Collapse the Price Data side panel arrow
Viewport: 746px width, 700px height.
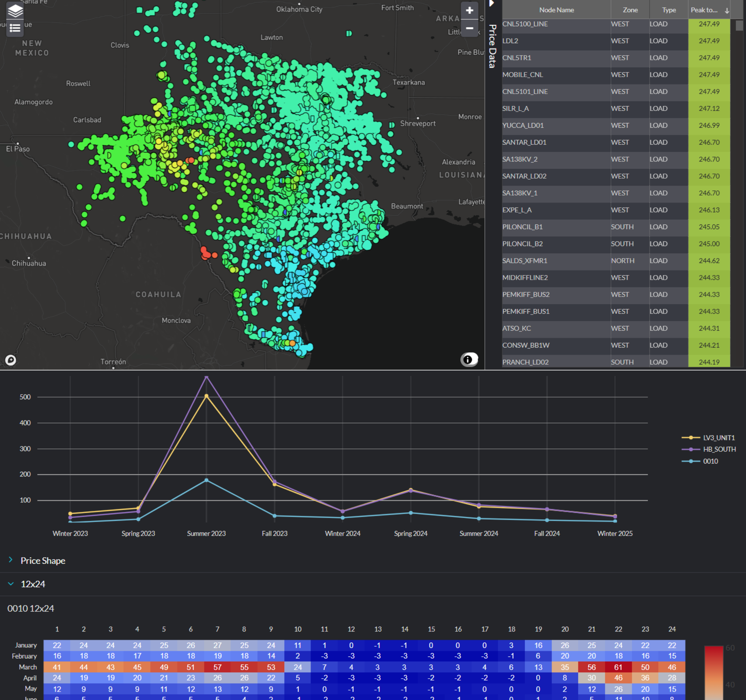pyautogui.click(x=492, y=4)
